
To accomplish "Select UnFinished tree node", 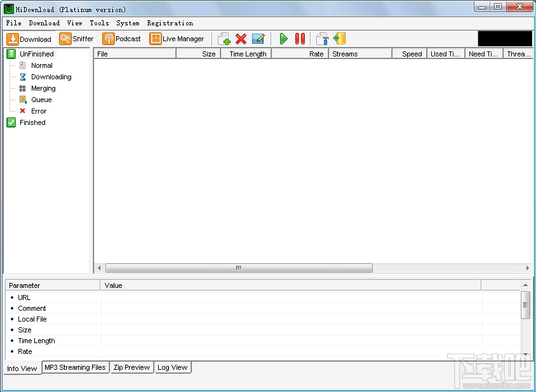I will coord(37,54).
